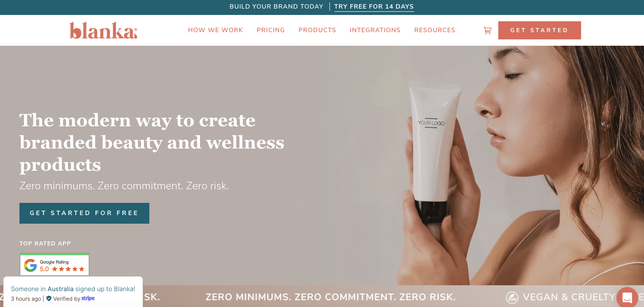644x307 pixels.
Task: Open the How We Work menu
Action: [215, 30]
